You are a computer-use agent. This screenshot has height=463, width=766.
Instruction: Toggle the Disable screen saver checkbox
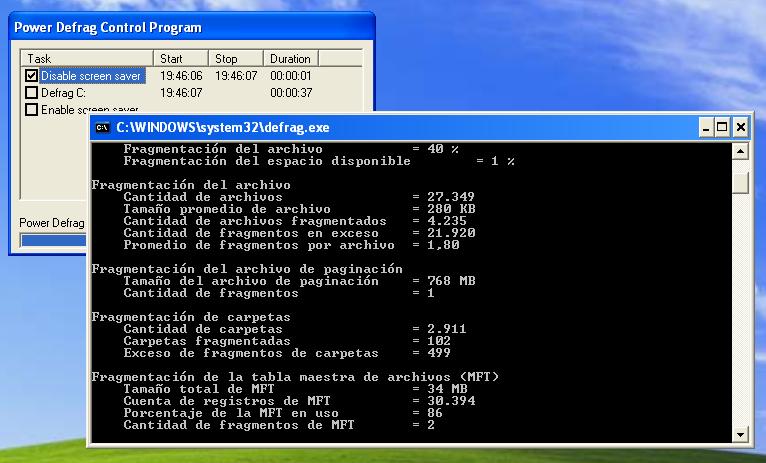tap(31, 76)
